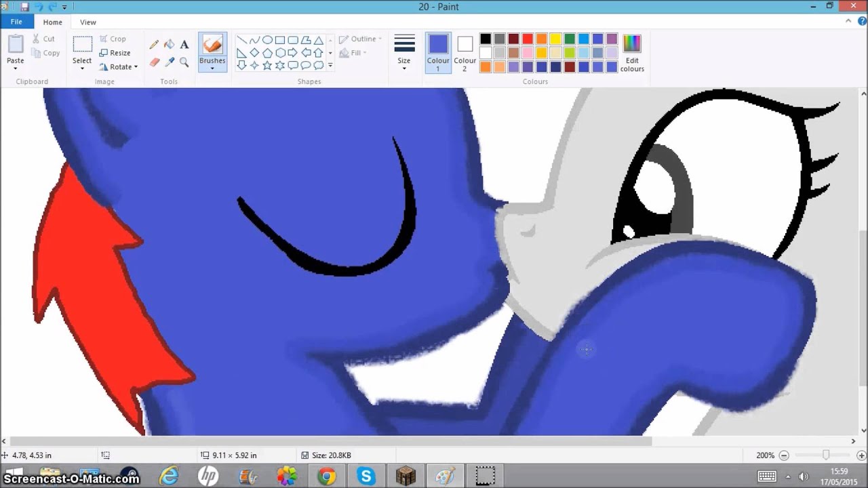Select Colour 1 foreground box
868x488 pixels.
click(438, 53)
